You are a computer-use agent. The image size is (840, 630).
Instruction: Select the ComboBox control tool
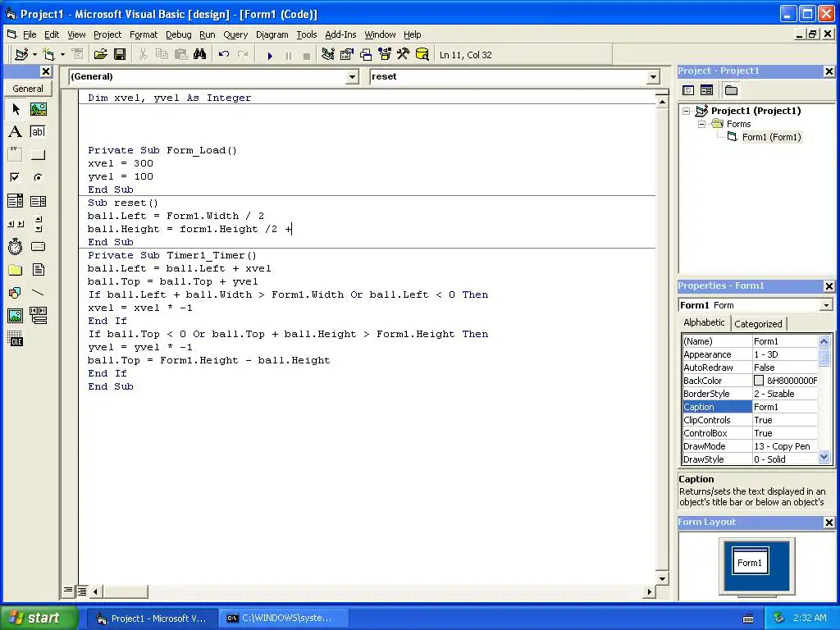pyautogui.click(x=16, y=201)
